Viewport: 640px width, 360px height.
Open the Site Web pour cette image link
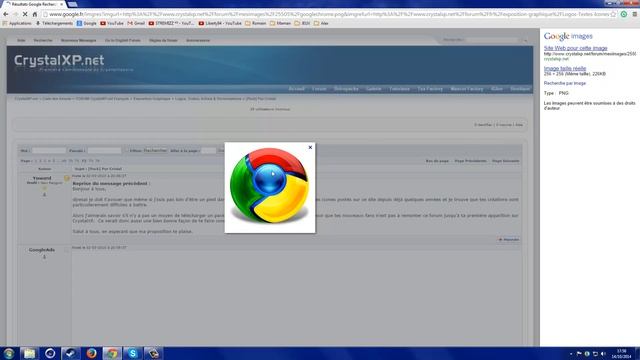pyautogui.click(x=576, y=48)
